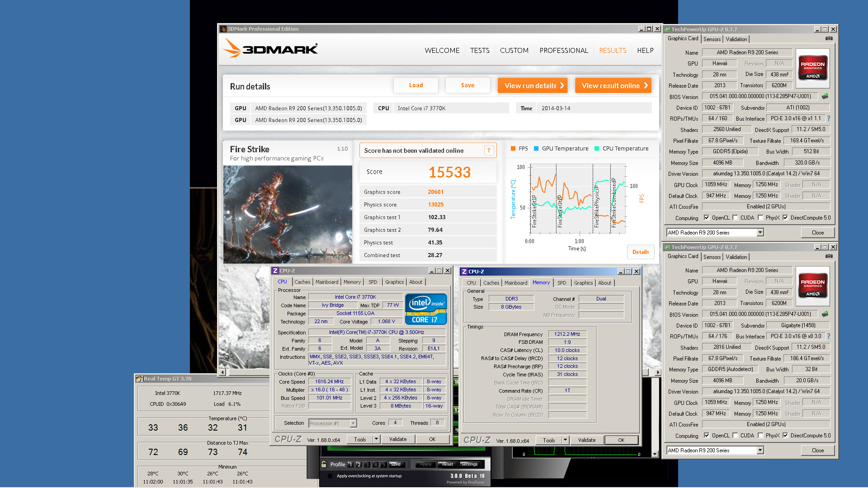Image resolution: width=868 pixels, height=488 pixels.
Task: Toggle CUDA checkbox in bottom GPU-Z window
Action: pos(735,436)
